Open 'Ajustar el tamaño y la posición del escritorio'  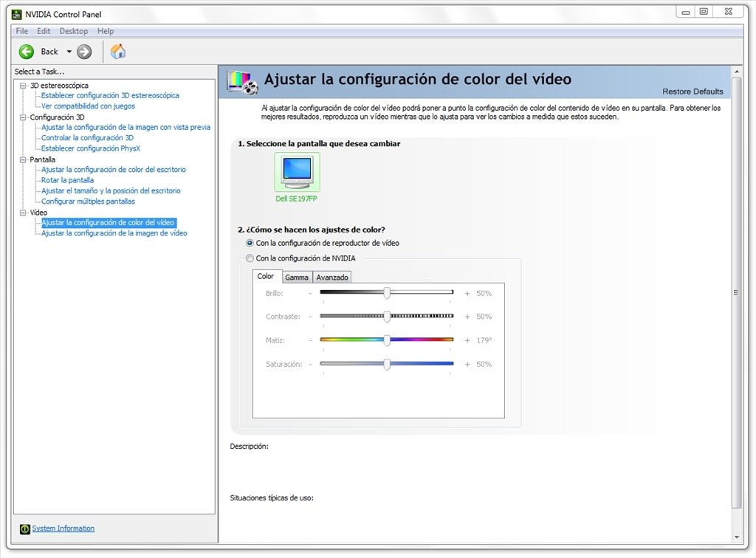[x=111, y=191]
